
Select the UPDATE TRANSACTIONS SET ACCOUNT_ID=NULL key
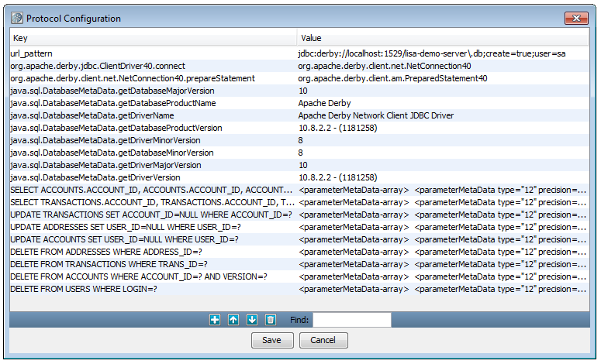(x=154, y=215)
